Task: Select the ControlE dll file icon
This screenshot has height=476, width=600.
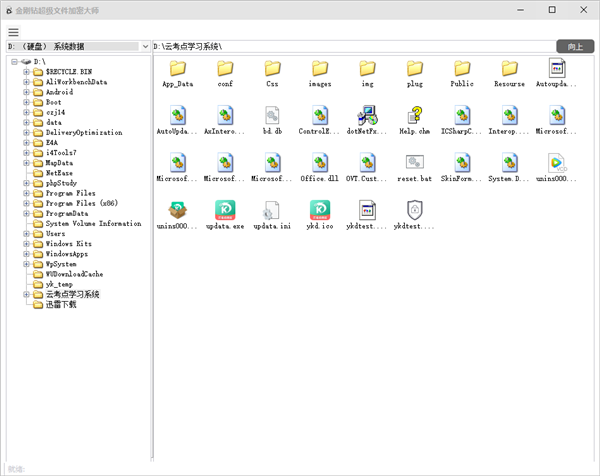Action: [x=320, y=116]
